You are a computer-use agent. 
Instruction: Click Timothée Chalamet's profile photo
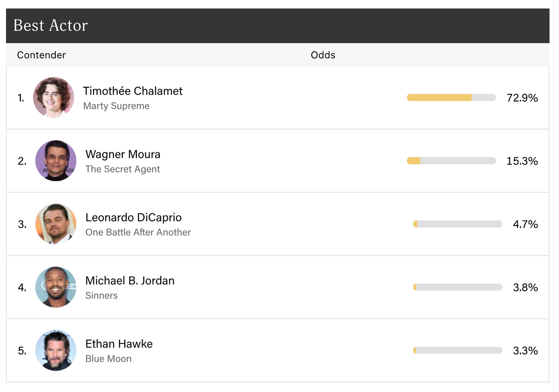[54, 97]
